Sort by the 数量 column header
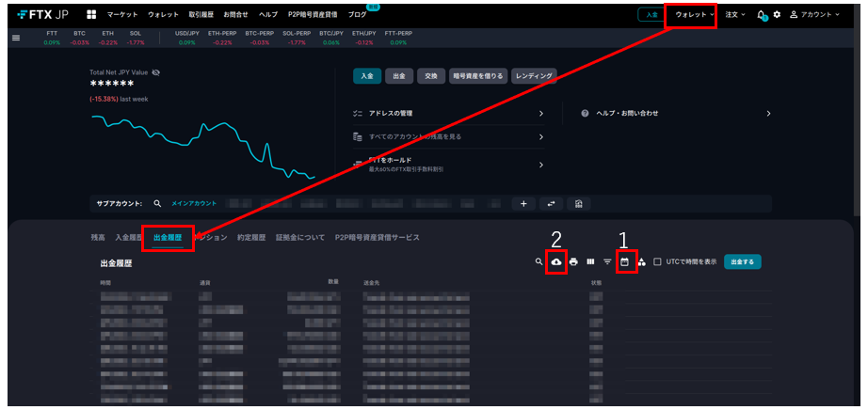This screenshot has height=410, width=868. [x=333, y=282]
